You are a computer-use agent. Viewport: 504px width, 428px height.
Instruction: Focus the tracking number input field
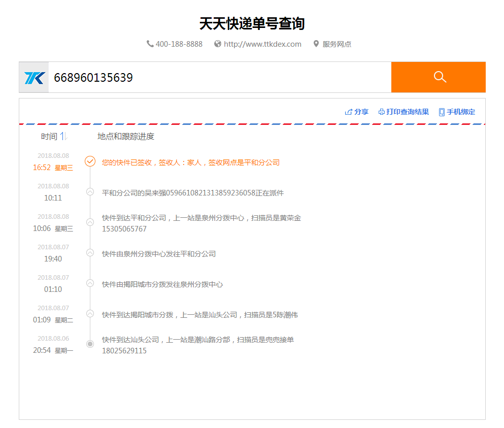pos(220,78)
